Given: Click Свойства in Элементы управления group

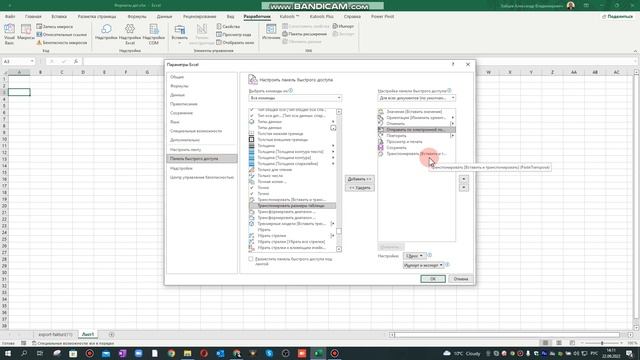Looking at the screenshot, I should tap(228, 27).
